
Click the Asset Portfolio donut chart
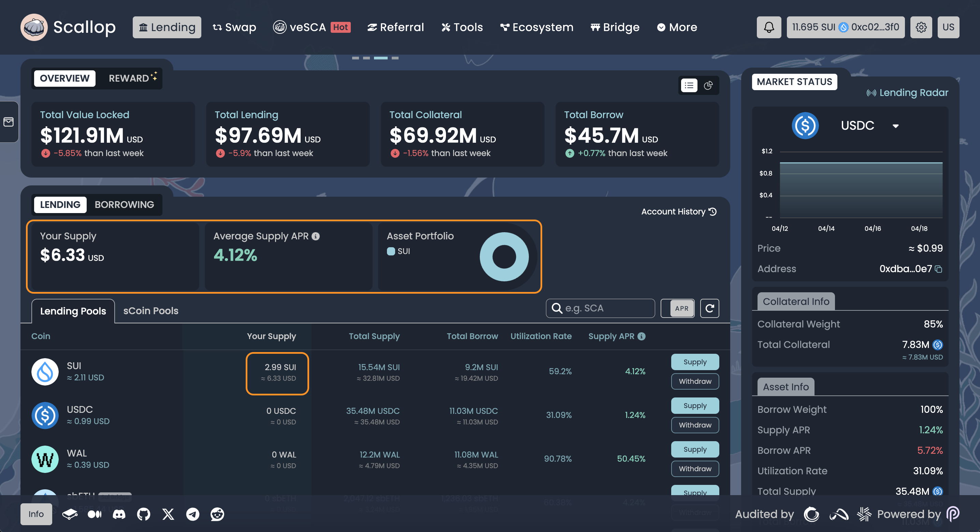(x=504, y=257)
